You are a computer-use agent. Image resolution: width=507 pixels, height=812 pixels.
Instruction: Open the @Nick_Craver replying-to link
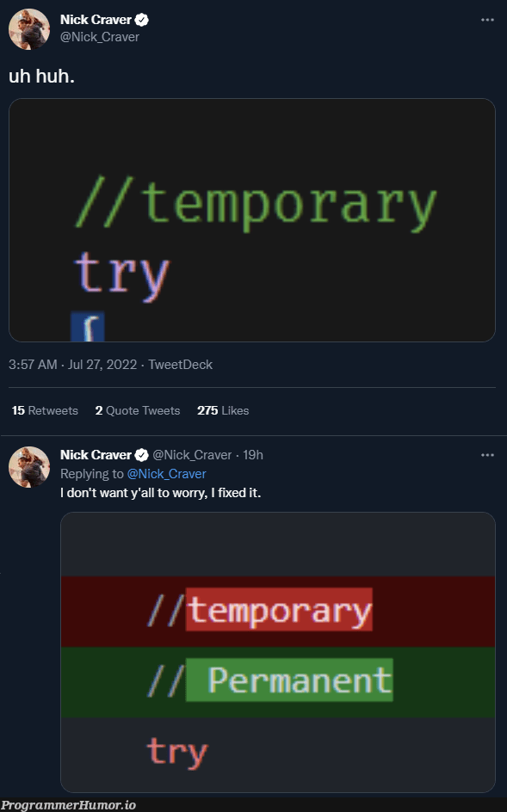pyautogui.click(x=166, y=474)
